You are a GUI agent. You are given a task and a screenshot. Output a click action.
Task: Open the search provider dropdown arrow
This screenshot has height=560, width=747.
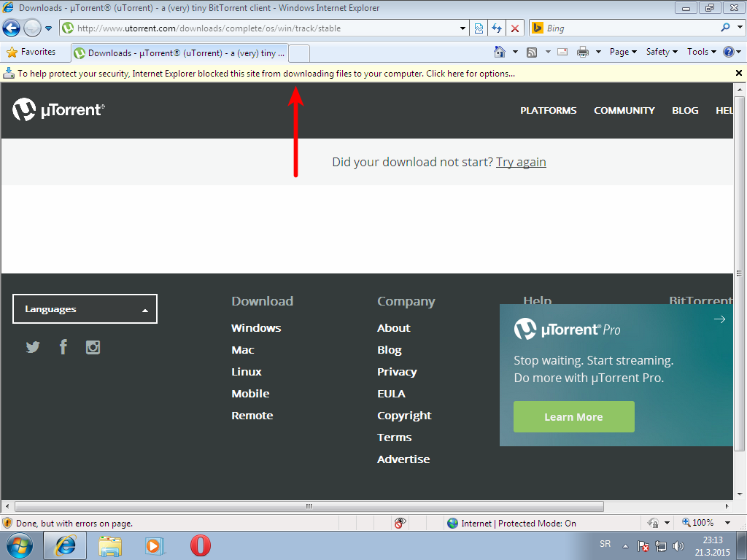point(740,28)
